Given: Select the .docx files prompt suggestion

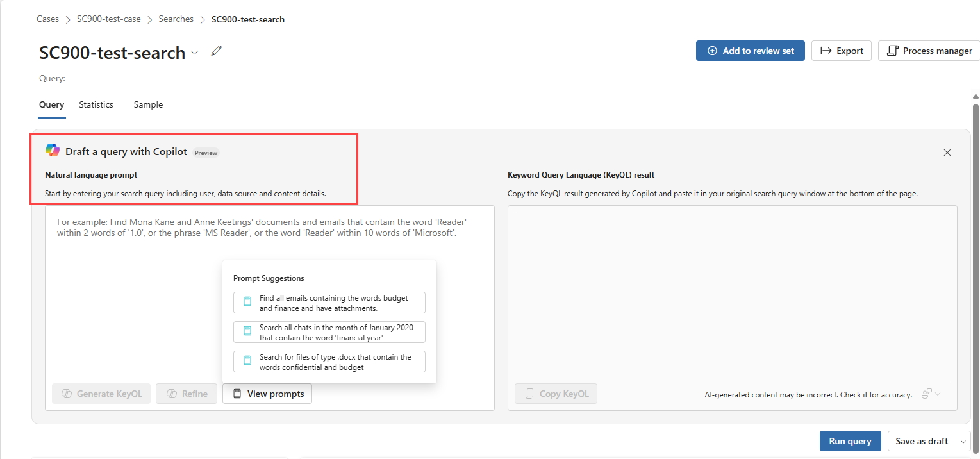Looking at the screenshot, I should 329,362.
